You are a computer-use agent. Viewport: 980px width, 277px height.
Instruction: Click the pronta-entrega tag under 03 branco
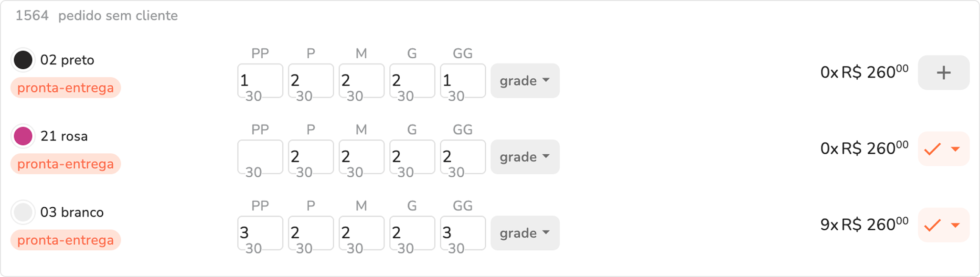tap(65, 240)
